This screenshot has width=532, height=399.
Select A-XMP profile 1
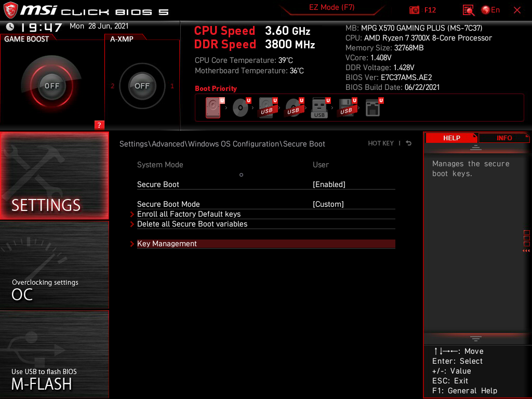click(172, 86)
